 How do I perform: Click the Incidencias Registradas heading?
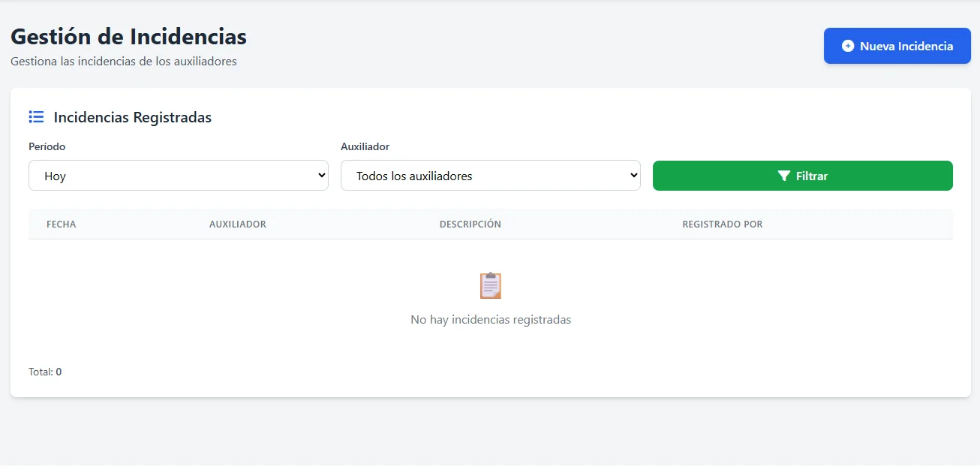click(x=133, y=117)
